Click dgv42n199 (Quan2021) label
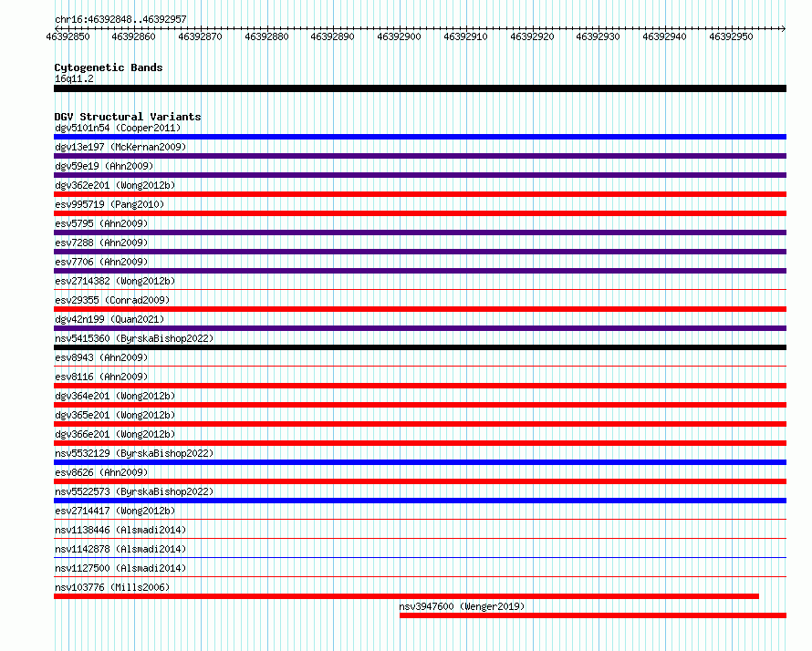The image size is (812, 651). click(109, 319)
